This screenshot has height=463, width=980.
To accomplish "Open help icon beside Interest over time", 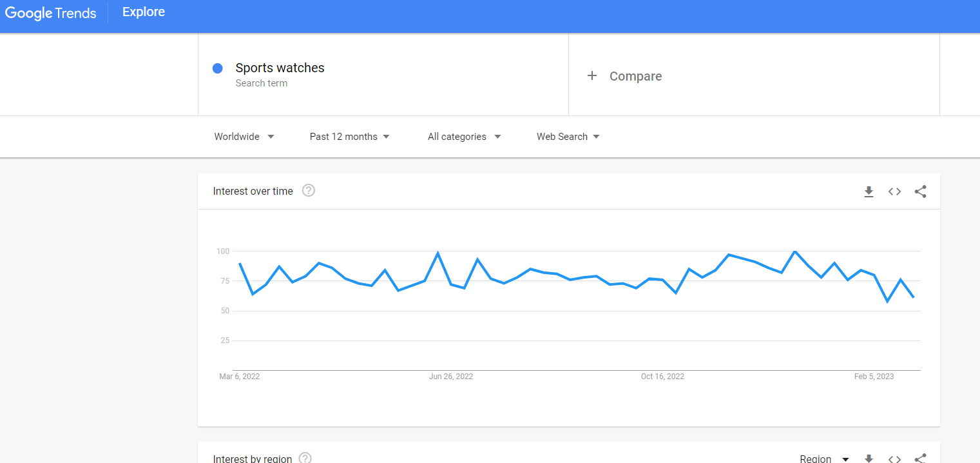I will click(x=309, y=190).
